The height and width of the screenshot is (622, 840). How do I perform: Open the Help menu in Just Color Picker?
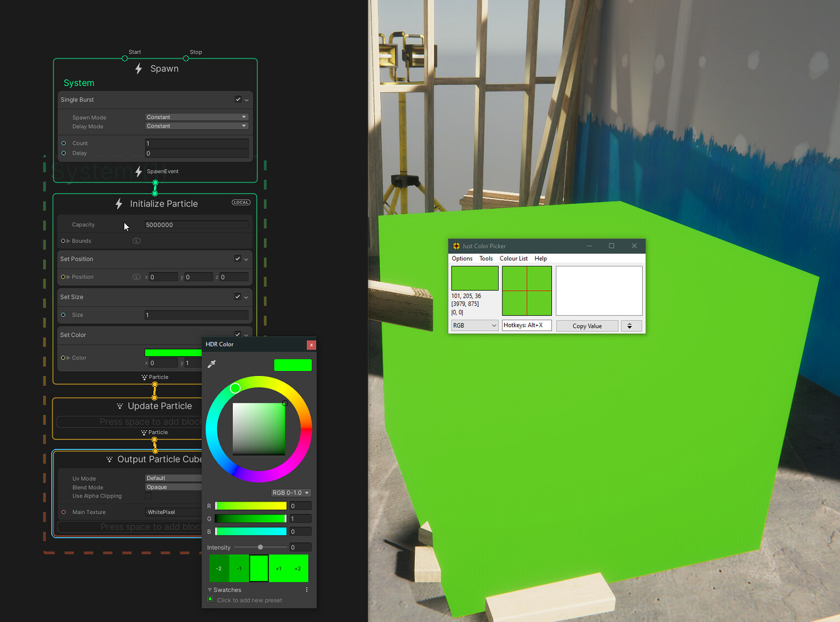coord(541,259)
